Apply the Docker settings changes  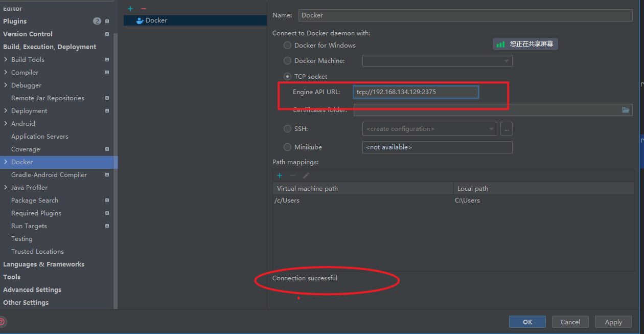[613, 322]
